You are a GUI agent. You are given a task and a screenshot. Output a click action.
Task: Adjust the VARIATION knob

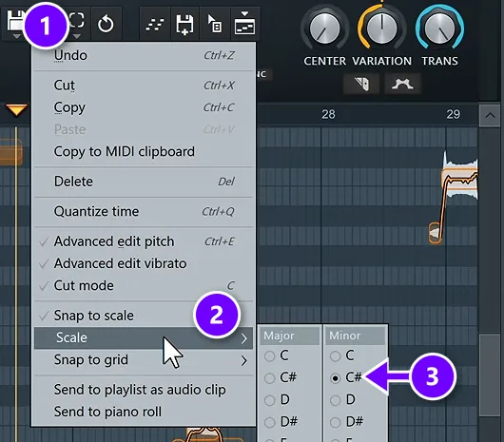click(x=382, y=29)
